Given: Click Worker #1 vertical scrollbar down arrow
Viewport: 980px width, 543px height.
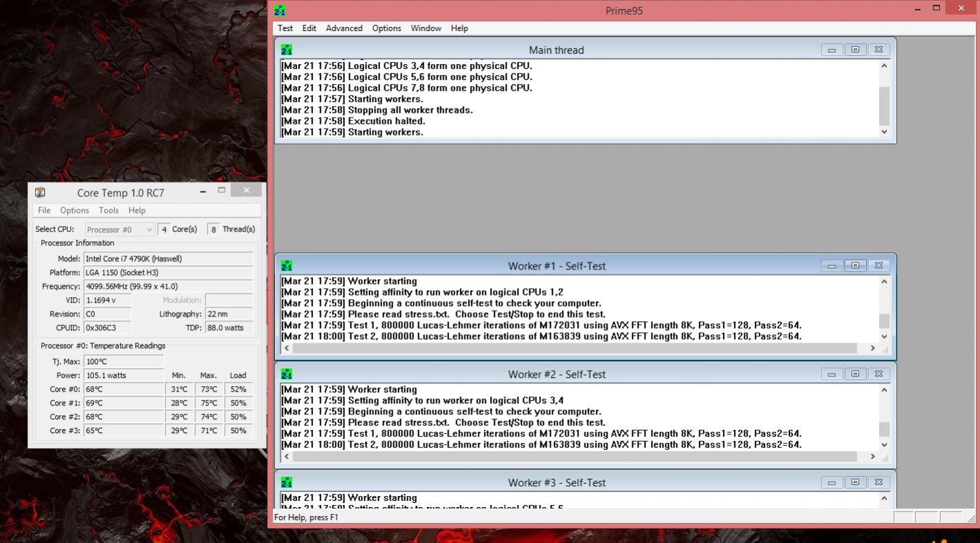Looking at the screenshot, I should pos(884,336).
